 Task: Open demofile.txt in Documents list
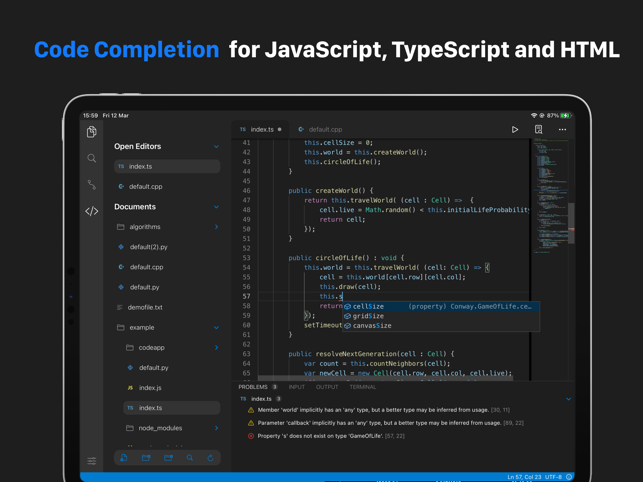click(x=145, y=307)
